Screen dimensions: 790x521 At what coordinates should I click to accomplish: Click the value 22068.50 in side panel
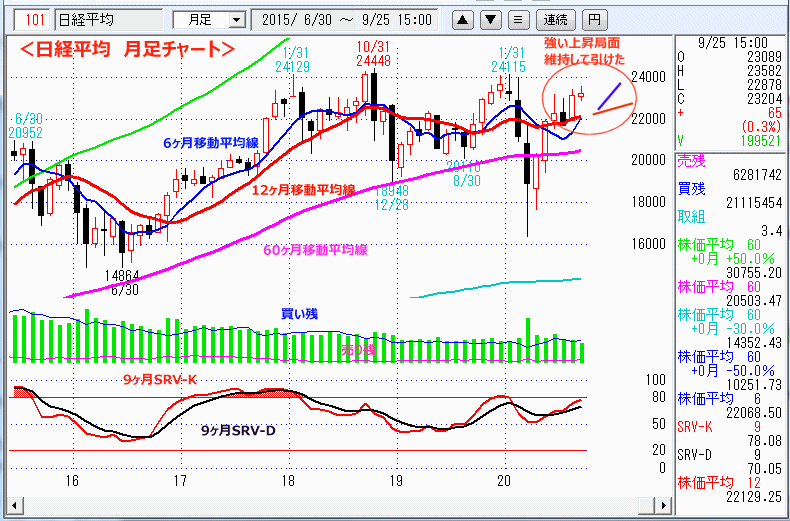tap(754, 413)
